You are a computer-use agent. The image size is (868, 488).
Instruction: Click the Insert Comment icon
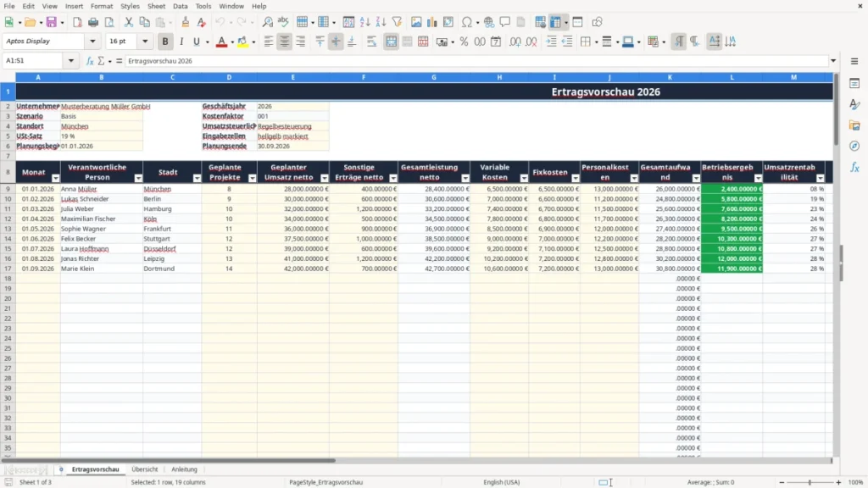click(x=505, y=22)
